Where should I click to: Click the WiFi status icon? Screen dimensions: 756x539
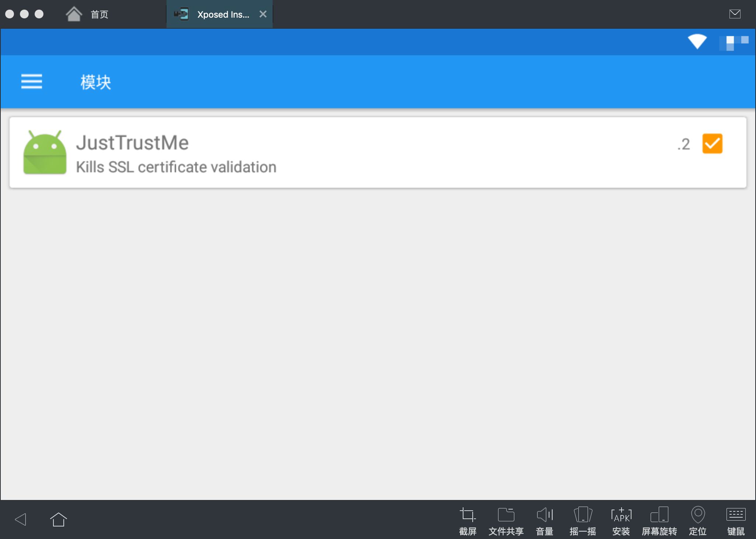tap(697, 41)
